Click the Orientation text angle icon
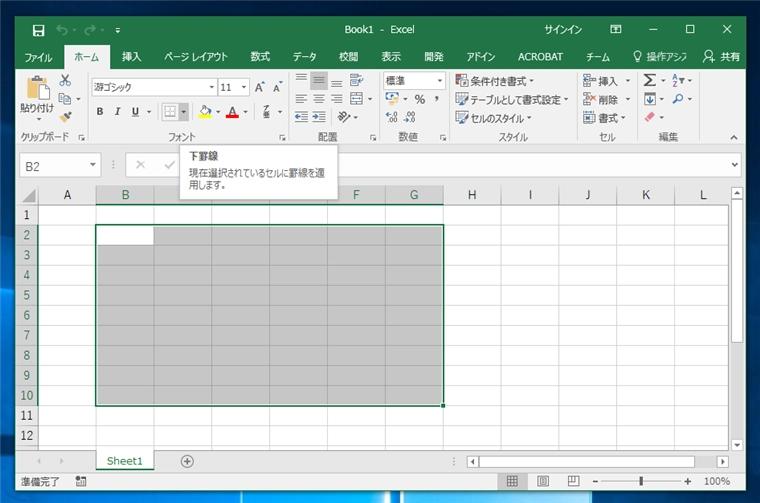The image size is (760, 503). click(x=344, y=117)
